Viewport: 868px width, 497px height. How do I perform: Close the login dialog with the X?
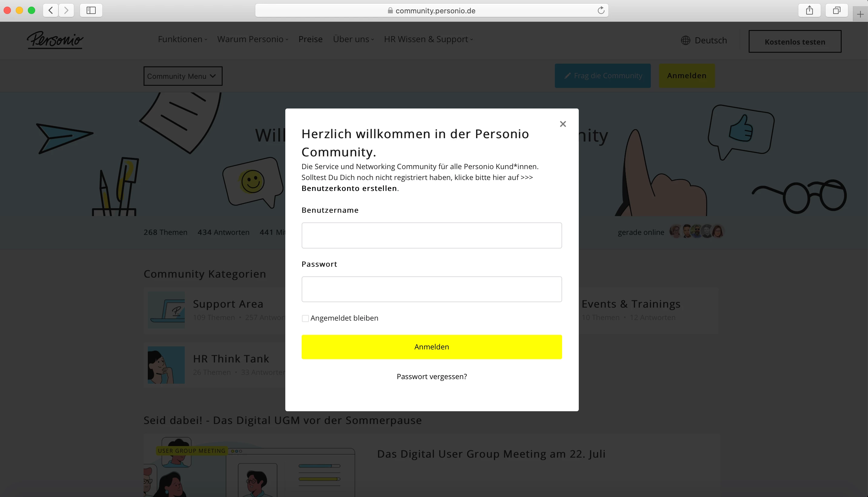pos(563,124)
